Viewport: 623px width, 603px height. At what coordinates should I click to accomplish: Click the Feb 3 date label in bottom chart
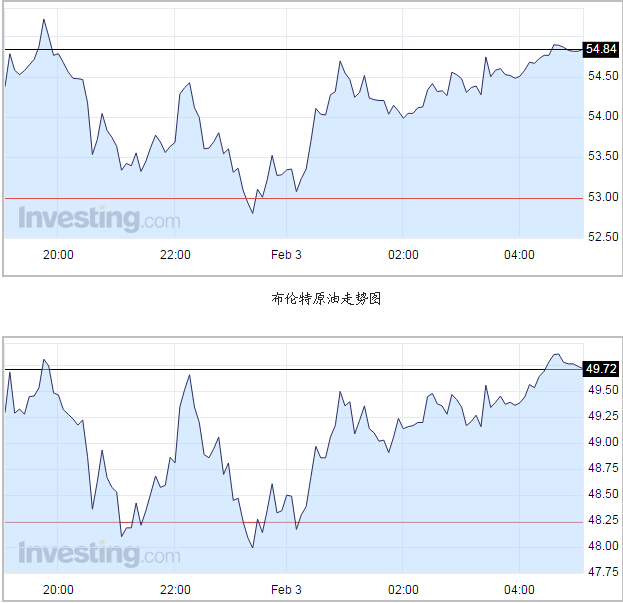click(x=287, y=589)
